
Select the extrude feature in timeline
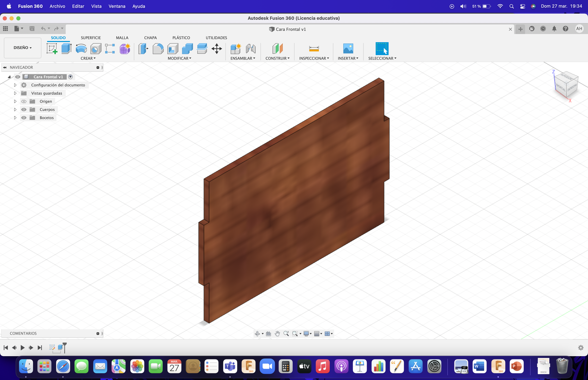(x=60, y=348)
